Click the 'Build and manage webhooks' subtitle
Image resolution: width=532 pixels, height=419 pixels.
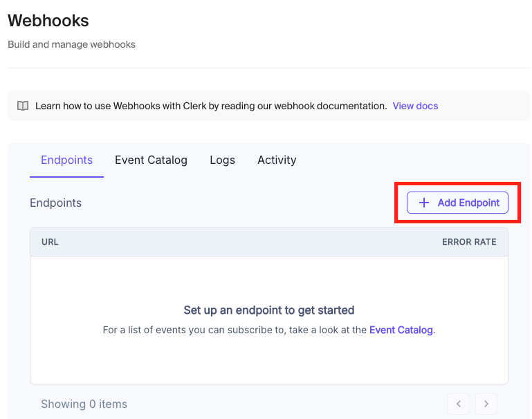pyautogui.click(x=71, y=44)
